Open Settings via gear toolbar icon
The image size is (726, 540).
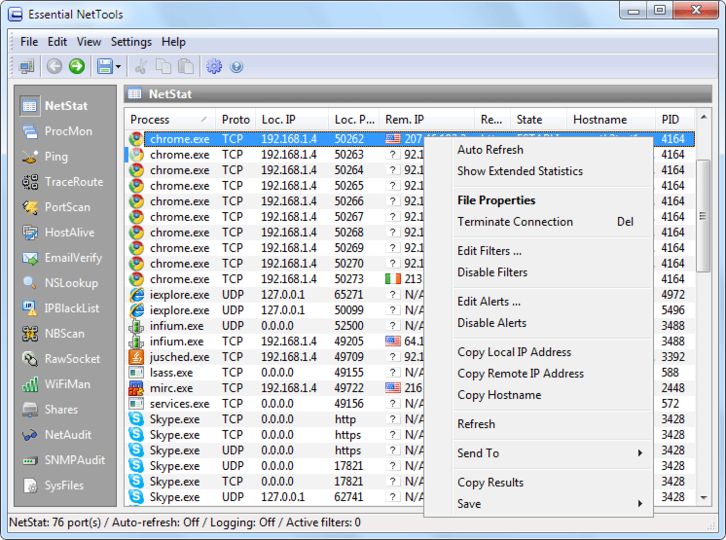pyautogui.click(x=214, y=67)
